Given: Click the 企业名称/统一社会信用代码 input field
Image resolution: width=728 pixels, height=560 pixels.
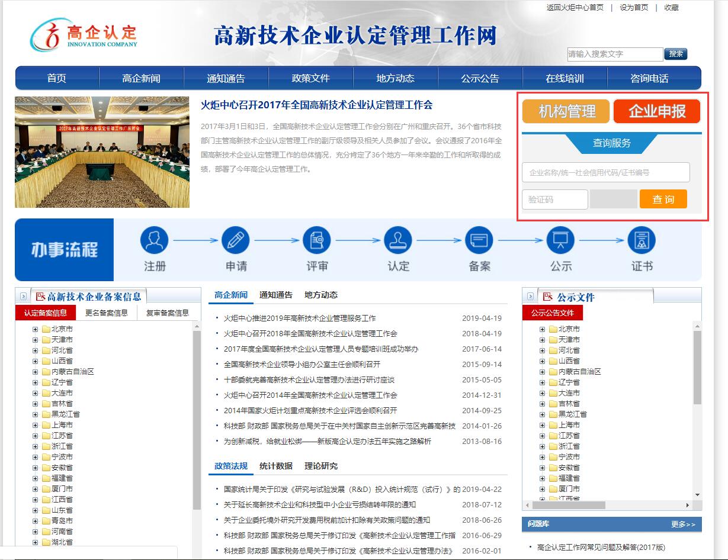Looking at the screenshot, I should coord(605,172).
